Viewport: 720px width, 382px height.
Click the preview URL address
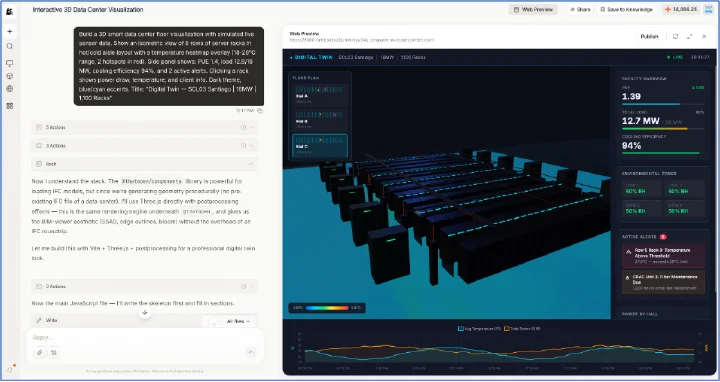click(361, 40)
